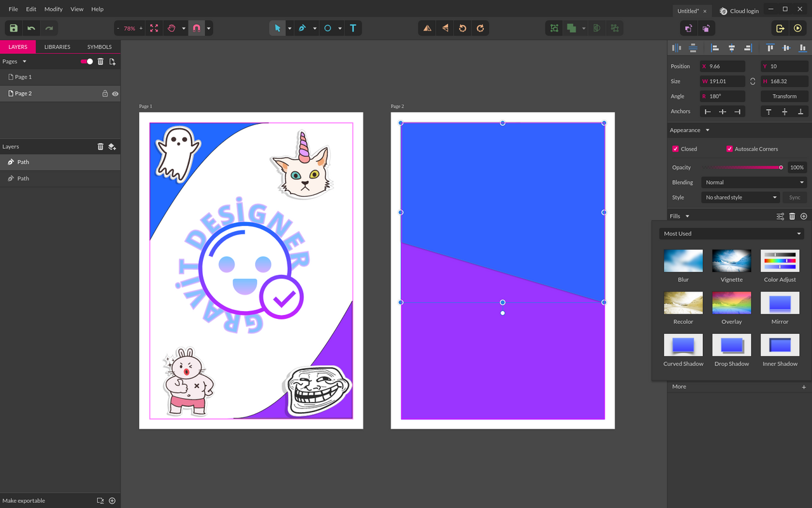Click the Fills settings sliders icon
Viewport: 812px width, 508px height.
780,217
